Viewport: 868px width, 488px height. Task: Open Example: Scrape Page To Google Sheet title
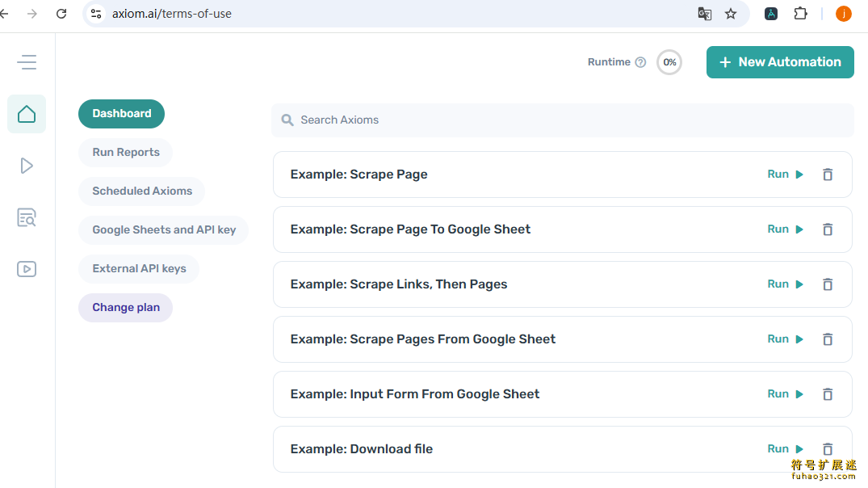410,229
